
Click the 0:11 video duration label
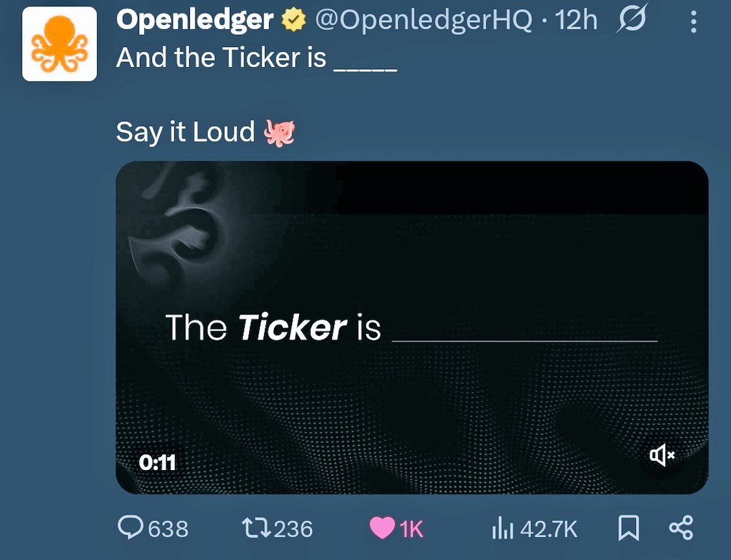[x=157, y=462]
